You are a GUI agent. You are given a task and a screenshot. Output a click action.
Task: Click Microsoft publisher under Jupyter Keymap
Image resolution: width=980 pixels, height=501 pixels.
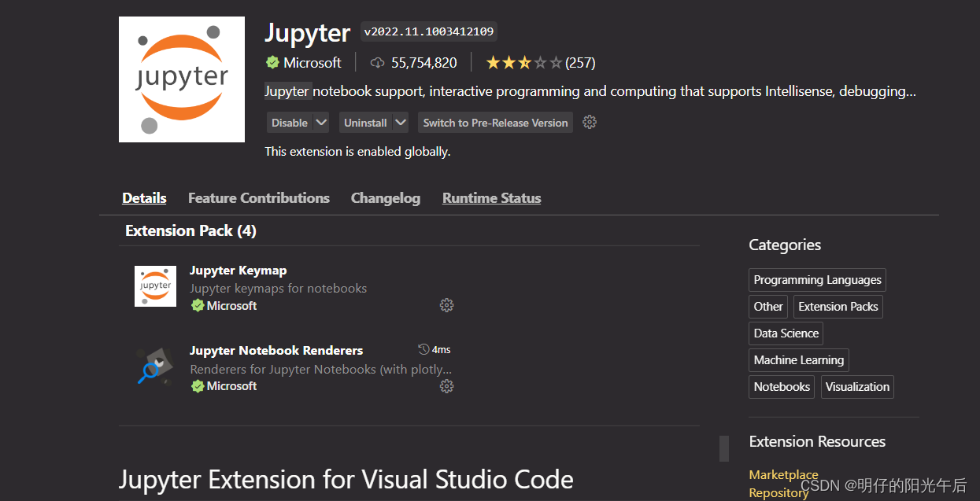(x=232, y=306)
